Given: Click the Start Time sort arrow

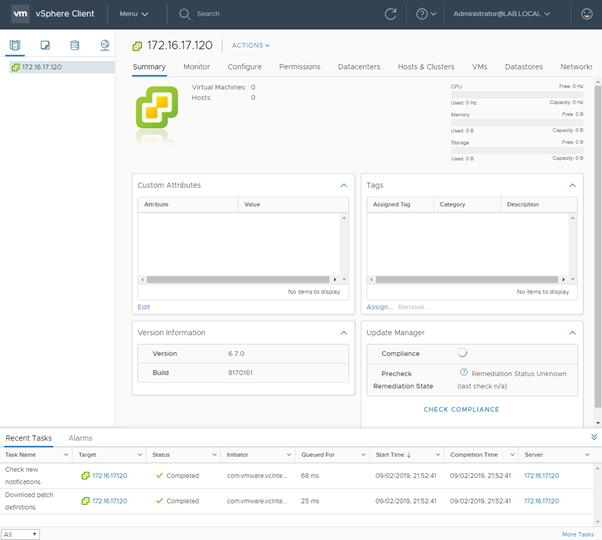Looking at the screenshot, I should pyautogui.click(x=408, y=455).
